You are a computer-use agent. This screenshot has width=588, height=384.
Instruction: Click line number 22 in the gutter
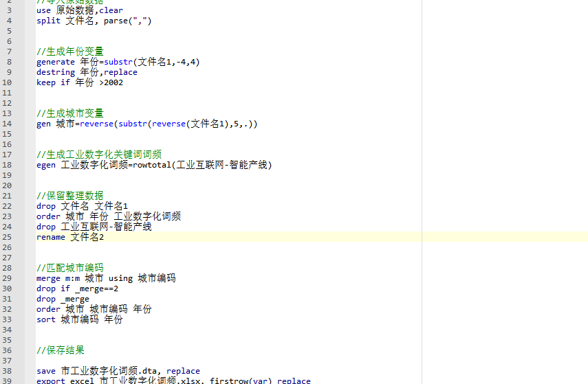(x=7, y=206)
